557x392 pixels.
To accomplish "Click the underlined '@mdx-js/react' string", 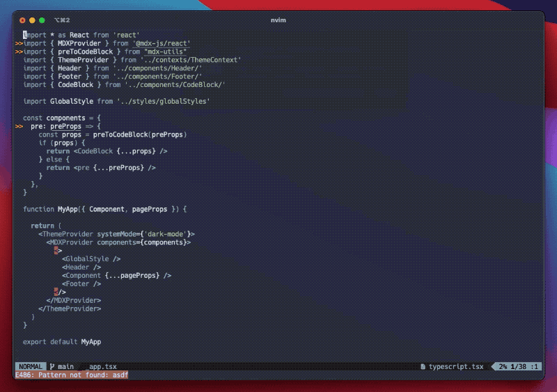I will (x=162, y=43).
